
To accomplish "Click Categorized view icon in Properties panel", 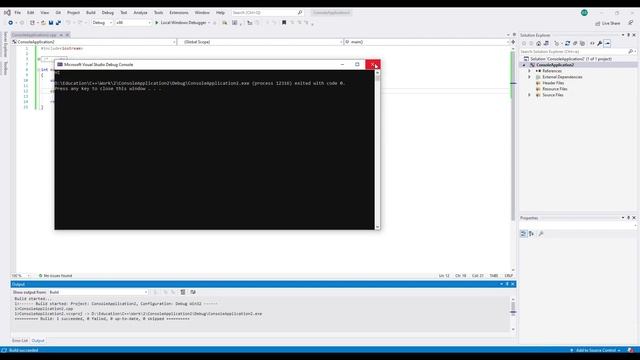I will point(524,233).
